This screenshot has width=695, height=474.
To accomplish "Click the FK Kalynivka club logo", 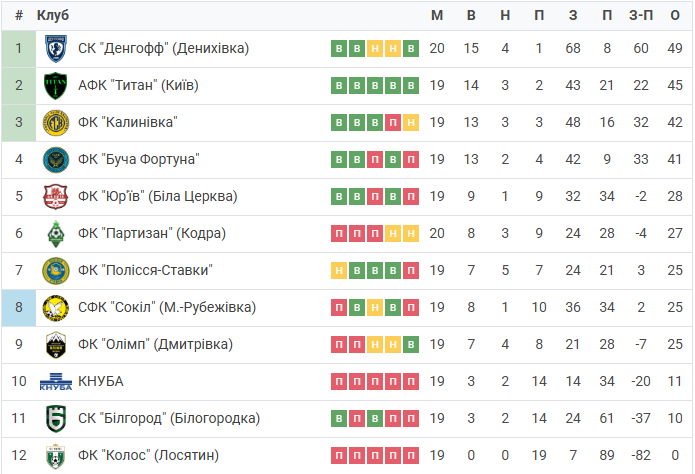I will coord(56,123).
